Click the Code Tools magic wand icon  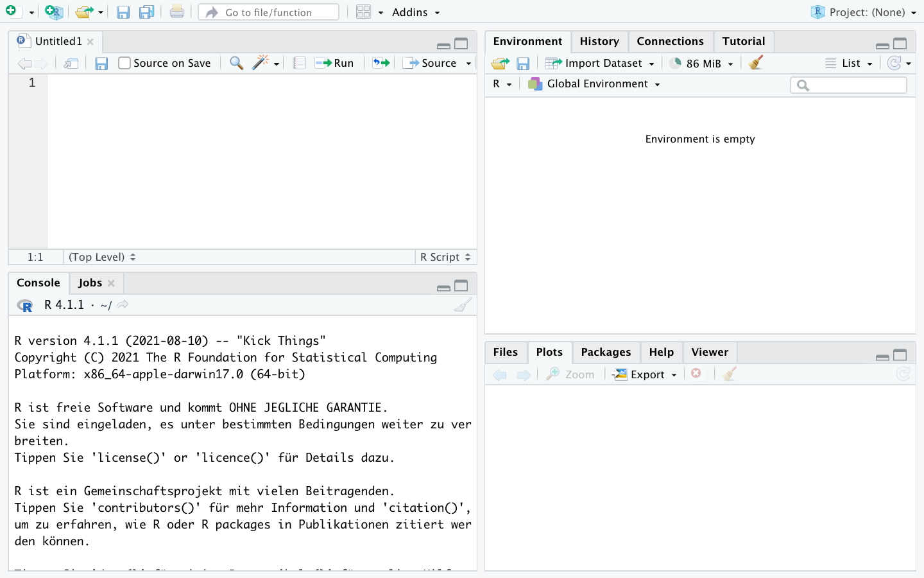coord(261,62)
